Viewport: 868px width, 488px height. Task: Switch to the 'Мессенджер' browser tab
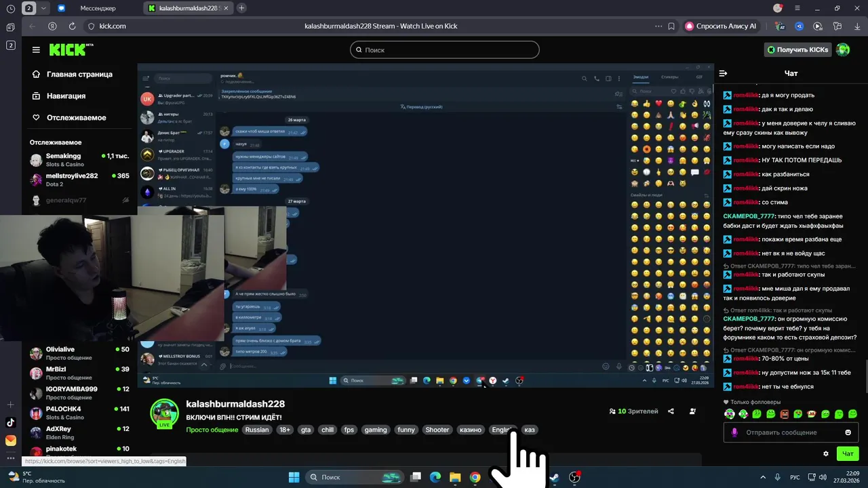[x=98, y=8]
